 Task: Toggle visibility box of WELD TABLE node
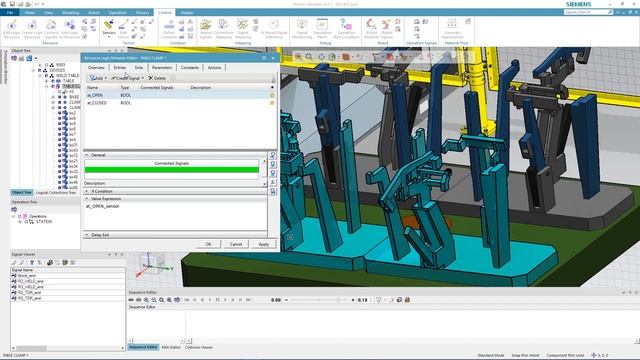pyautogui.click(x=46, y=76)
